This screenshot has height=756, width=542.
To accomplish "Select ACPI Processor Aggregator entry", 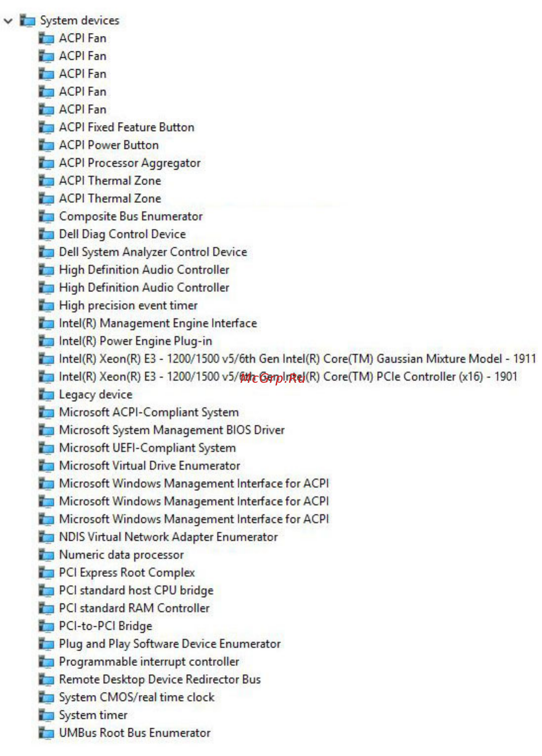I will coord(130,163).
